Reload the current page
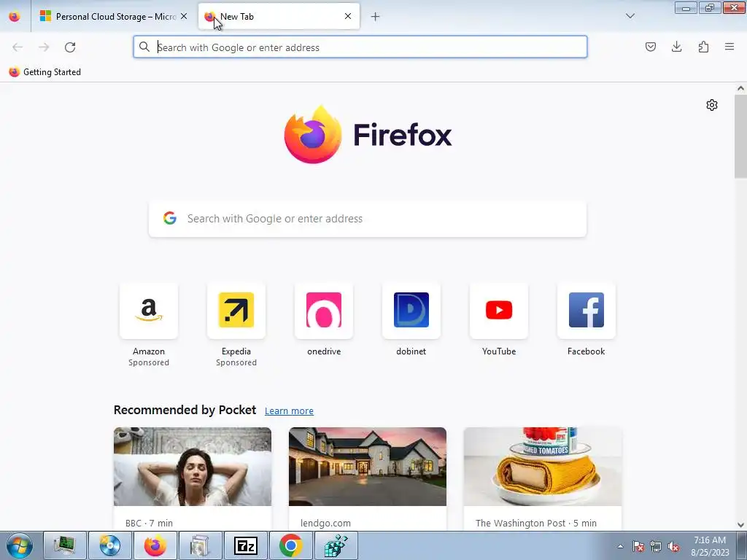 tap(70, 47)
